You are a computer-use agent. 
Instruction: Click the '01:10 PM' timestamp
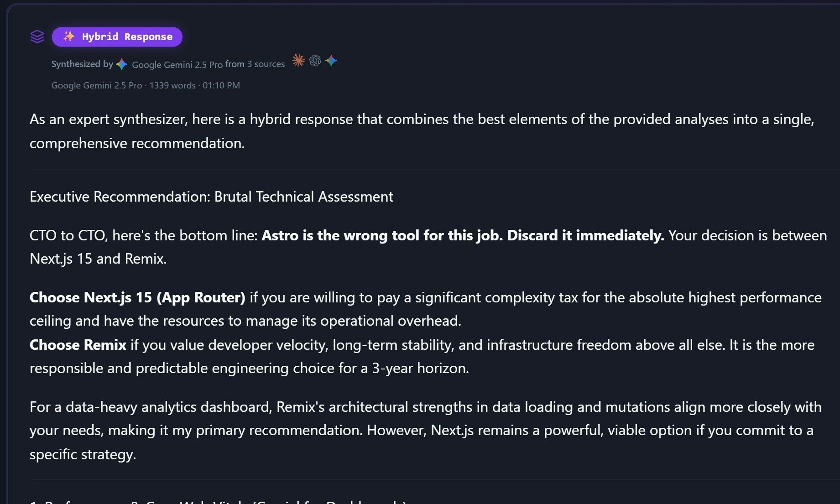pyautogui.click(x=221, y=85)
